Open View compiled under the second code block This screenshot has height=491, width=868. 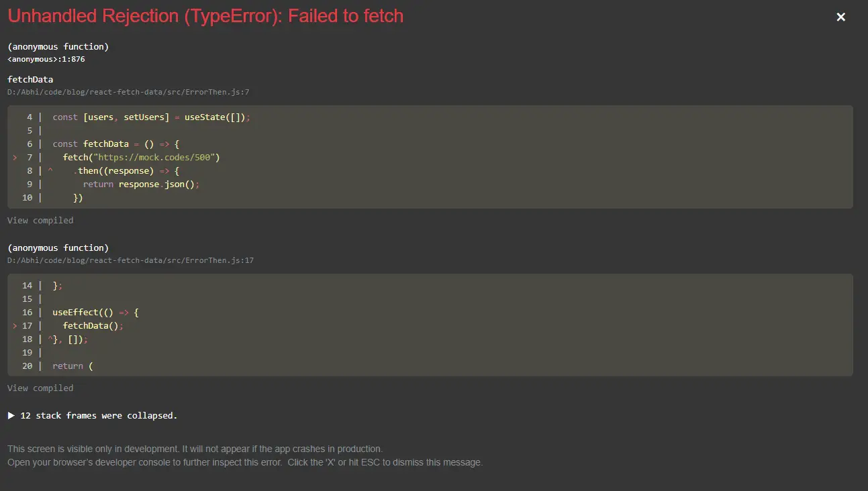pos(40,388)
